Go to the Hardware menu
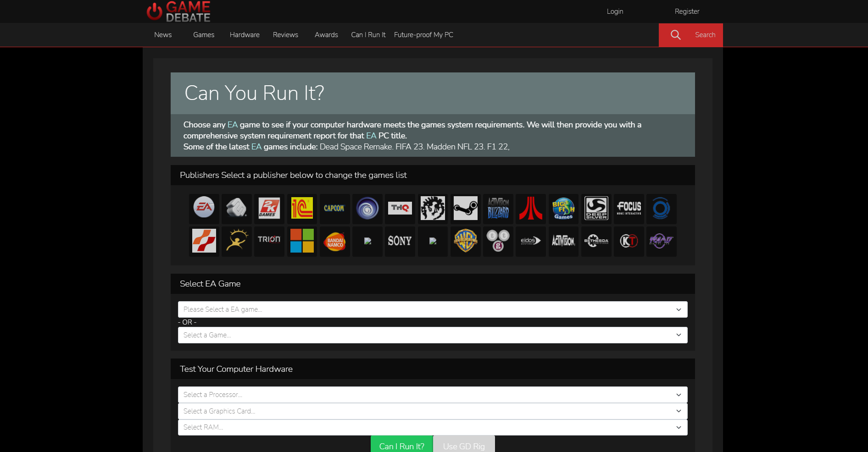868x452 pixels. [x=245, y=35]
